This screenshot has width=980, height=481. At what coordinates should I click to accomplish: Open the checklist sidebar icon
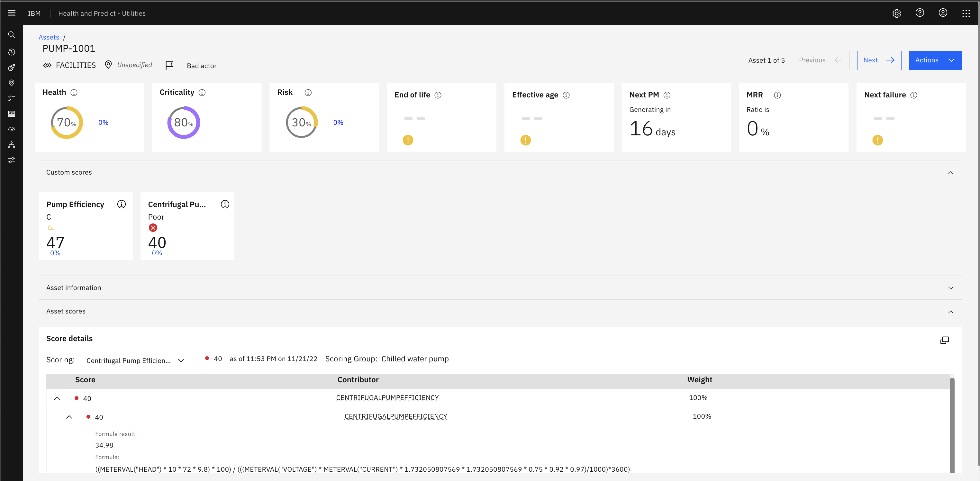(x=11, y=98)
